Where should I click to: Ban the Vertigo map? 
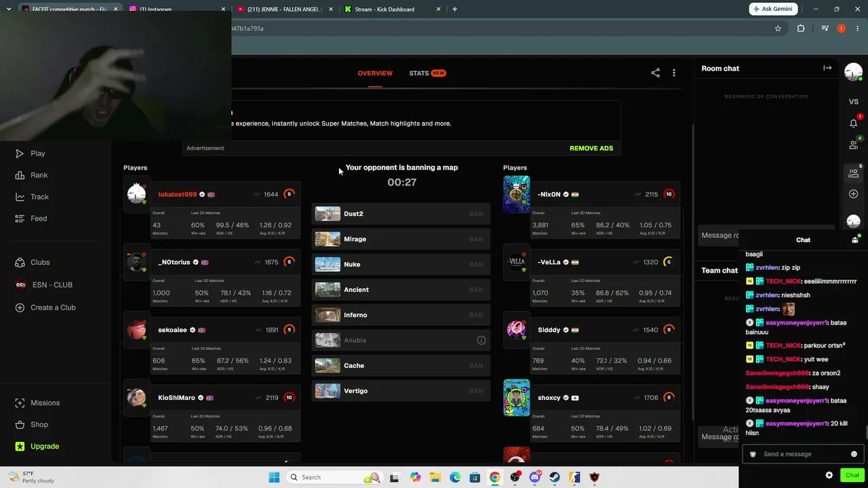476,391
